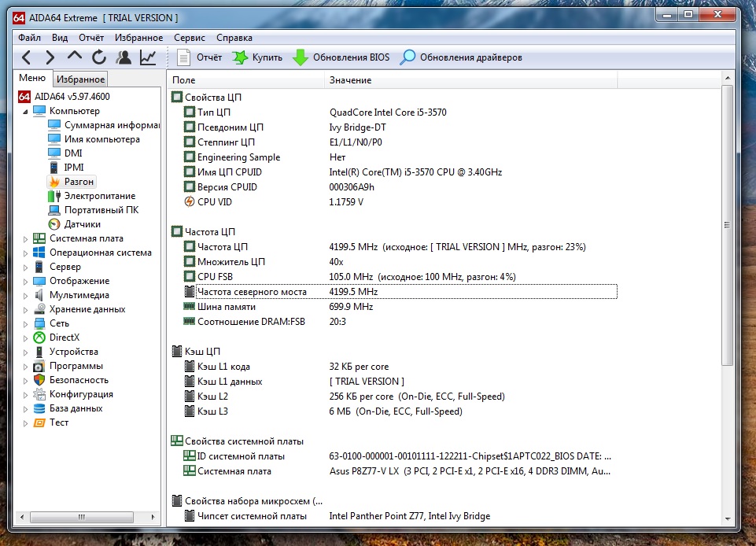
Task: Switch to the Избранное tab in sidebar
Action: [x=80, y=79]
